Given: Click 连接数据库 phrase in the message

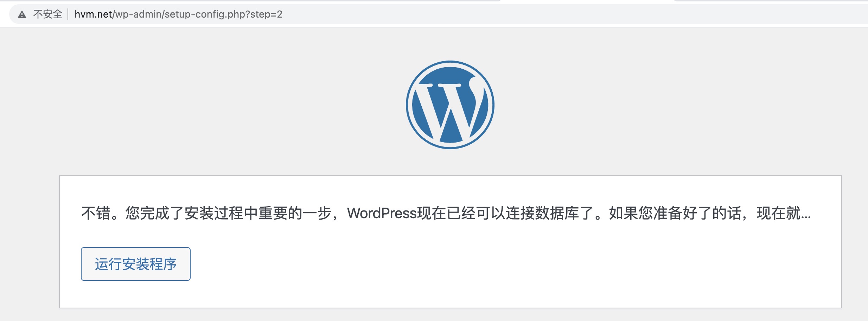Looking at the screenshot, I should tap(542, 213).
